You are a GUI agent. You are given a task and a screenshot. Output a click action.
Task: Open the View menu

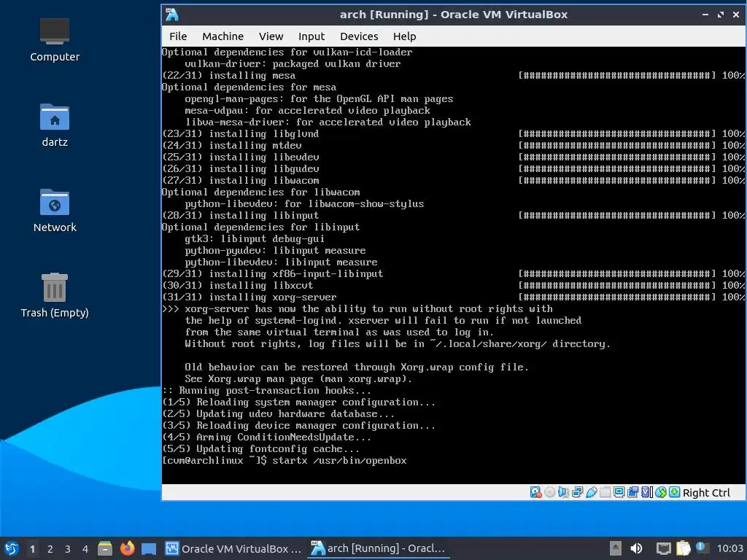[271, 36]
